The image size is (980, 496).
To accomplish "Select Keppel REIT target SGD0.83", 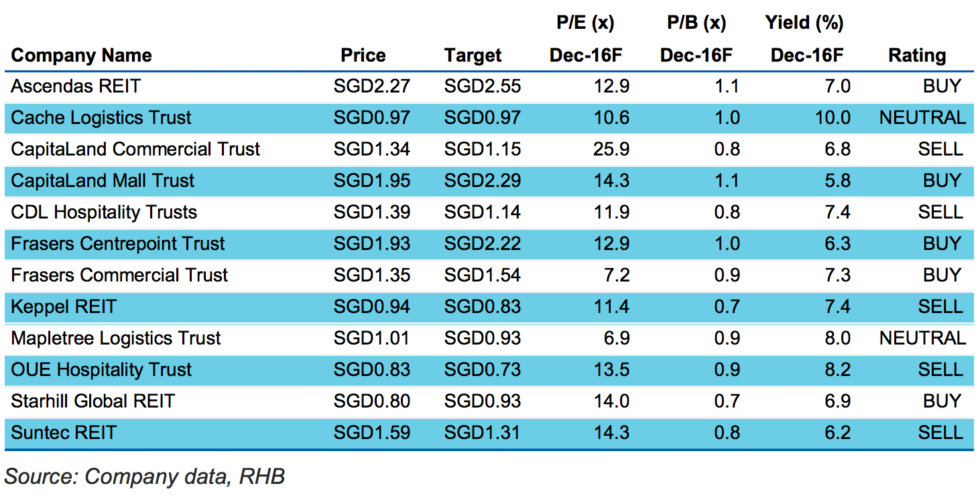I will click(x=482, y=307).
